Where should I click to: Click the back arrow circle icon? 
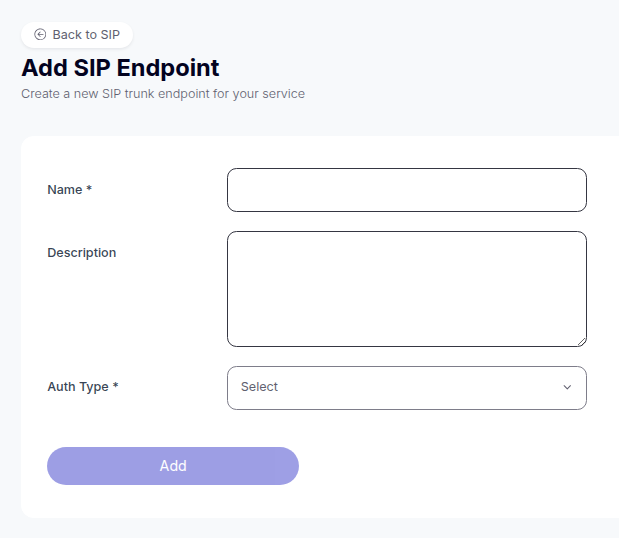40,34
